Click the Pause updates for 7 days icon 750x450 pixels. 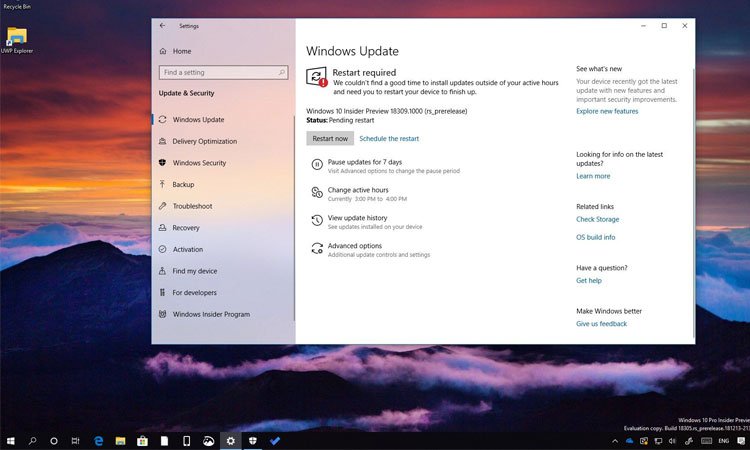pos(317,165)
